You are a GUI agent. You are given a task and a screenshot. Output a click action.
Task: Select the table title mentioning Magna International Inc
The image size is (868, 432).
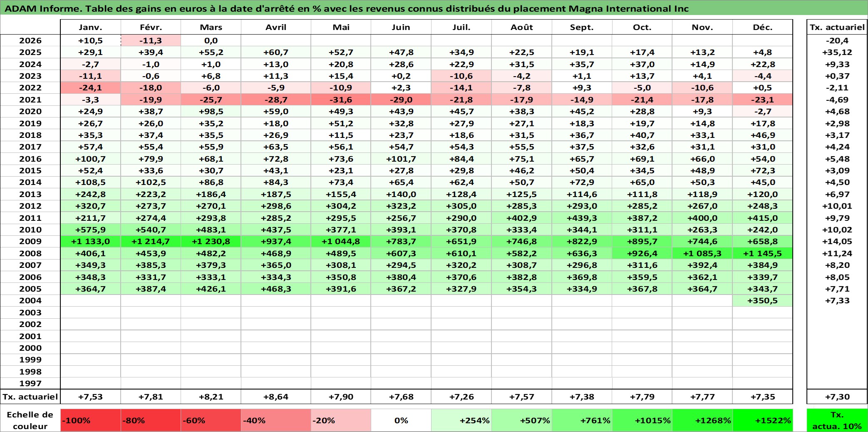click(347, 8)
